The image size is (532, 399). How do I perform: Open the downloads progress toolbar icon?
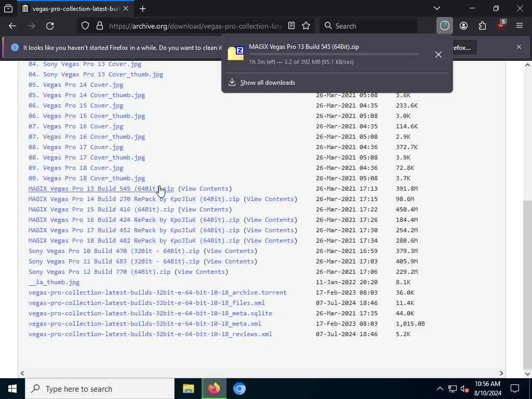coord(445,26)
